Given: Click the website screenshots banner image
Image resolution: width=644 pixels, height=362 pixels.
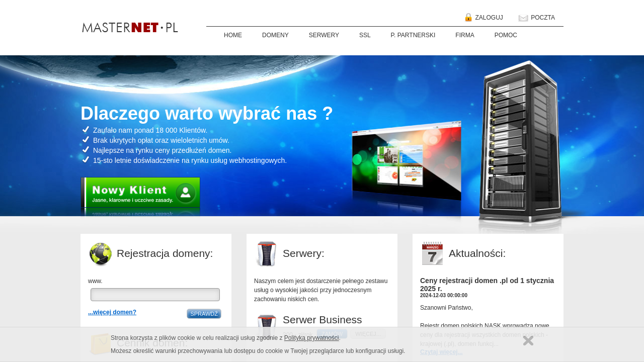Looking at the screenshot, I should [407, 161].
